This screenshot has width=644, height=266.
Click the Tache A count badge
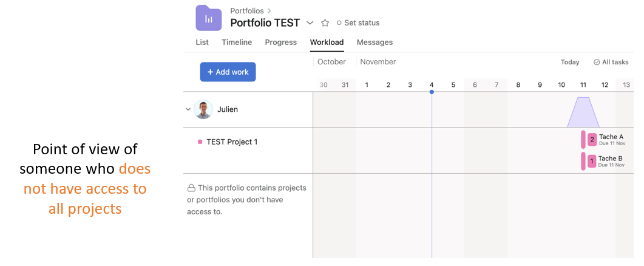pos(592,140)
